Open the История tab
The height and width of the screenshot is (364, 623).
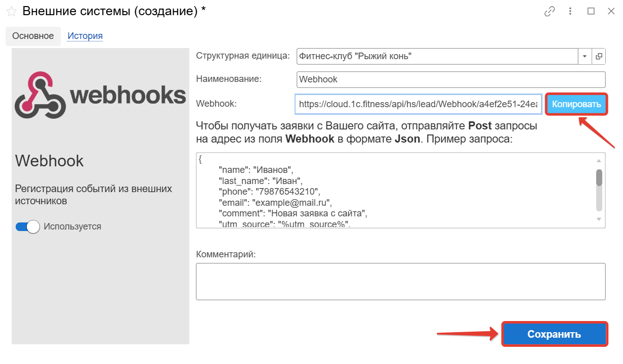(x=85, y=36)
